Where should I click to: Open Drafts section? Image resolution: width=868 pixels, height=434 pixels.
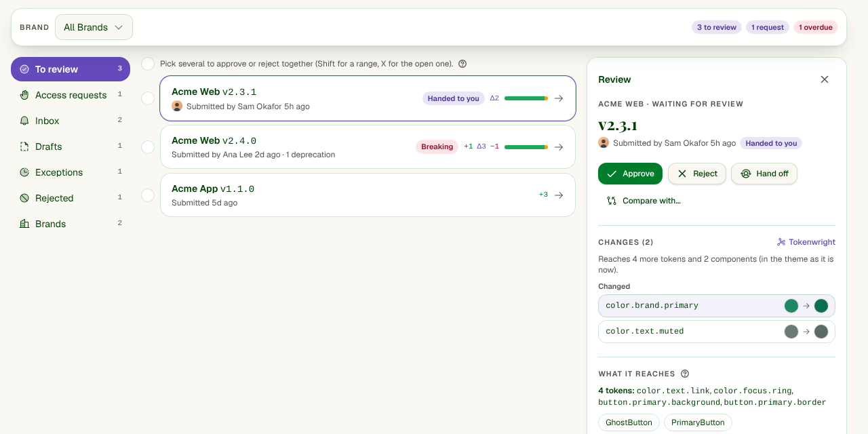(71, 146)
